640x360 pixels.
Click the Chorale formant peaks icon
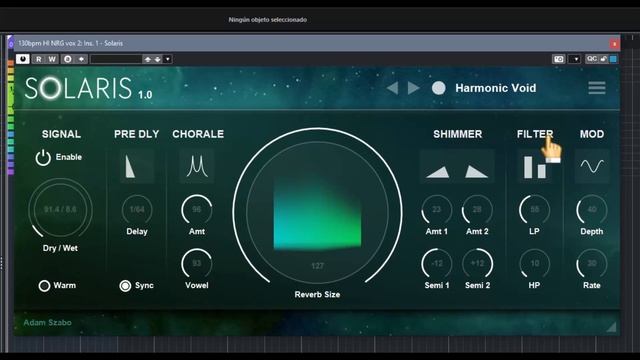pyautogui.click(x=197, y=167)
